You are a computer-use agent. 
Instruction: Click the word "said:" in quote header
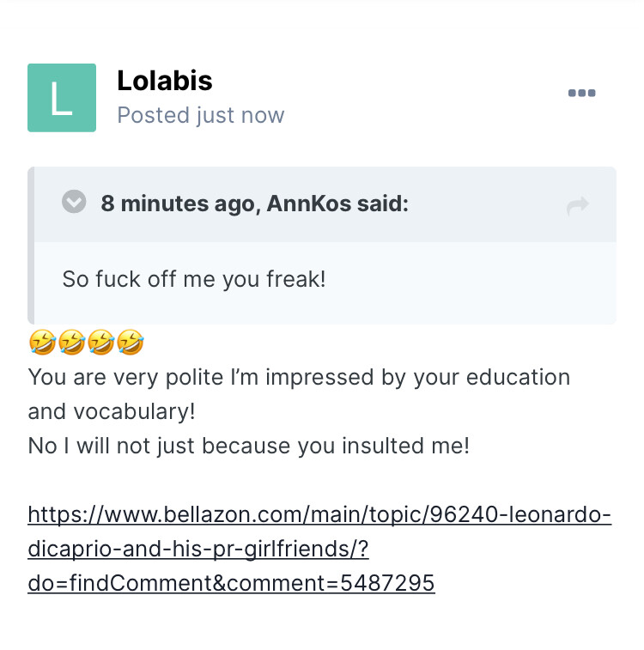[386, 204]
